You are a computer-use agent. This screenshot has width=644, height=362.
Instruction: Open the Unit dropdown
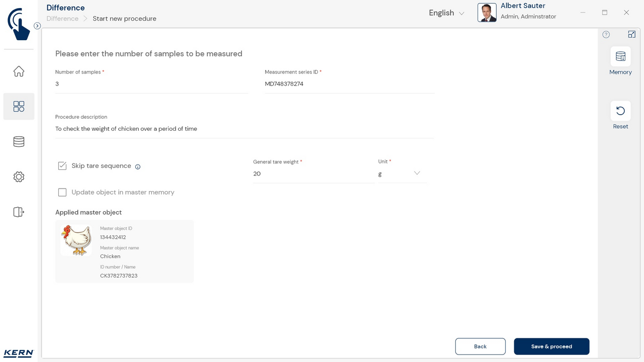(x=401, y=173)
